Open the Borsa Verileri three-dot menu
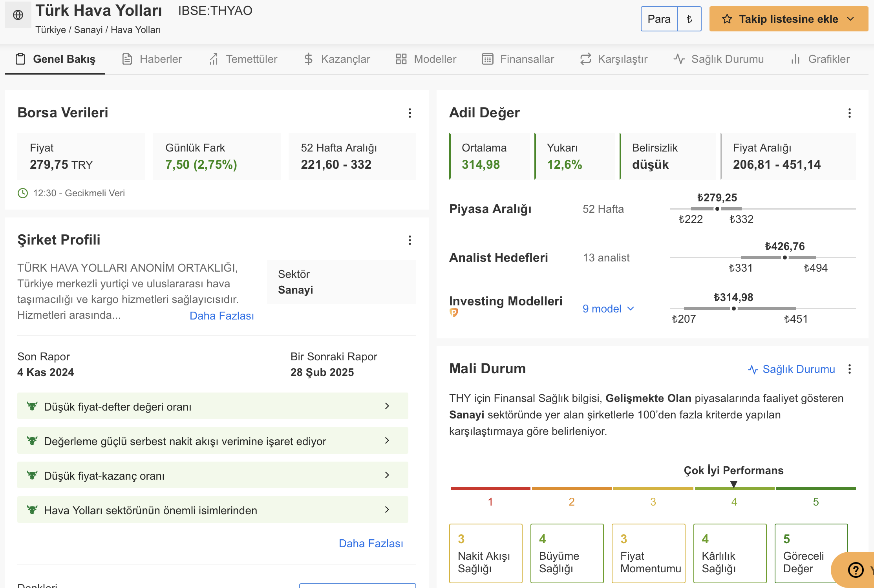 pos(410,113)
